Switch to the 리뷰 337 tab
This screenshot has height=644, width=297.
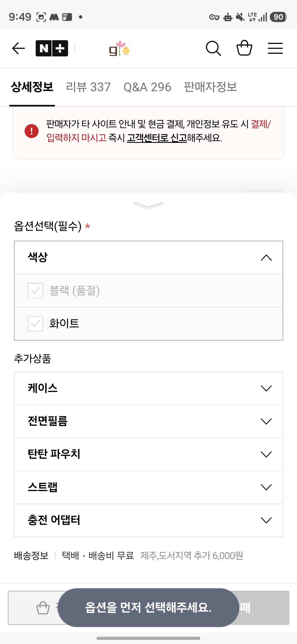pyautogui.click(x=88, y=87)
